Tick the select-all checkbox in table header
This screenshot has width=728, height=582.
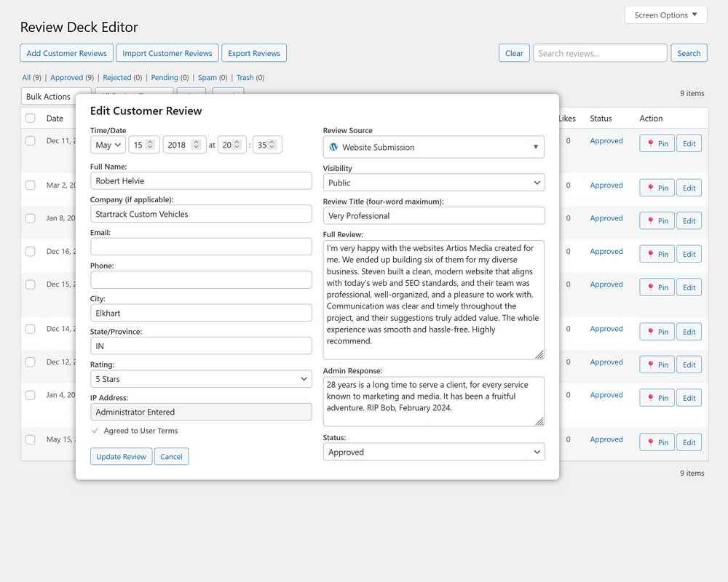(30, 119)
